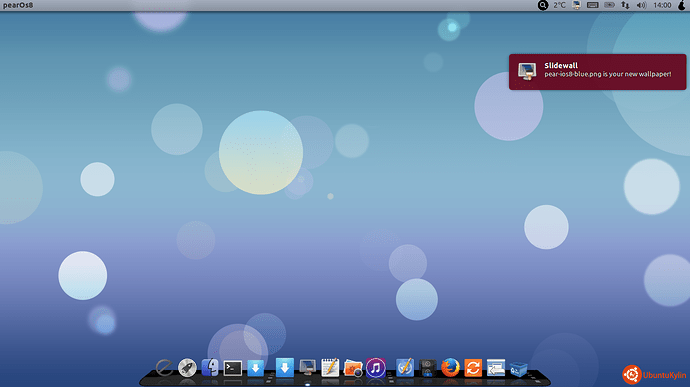The image size is (690, 387).
Task: Open the dark camera-lock icon in dock
Action: point(427,368)
